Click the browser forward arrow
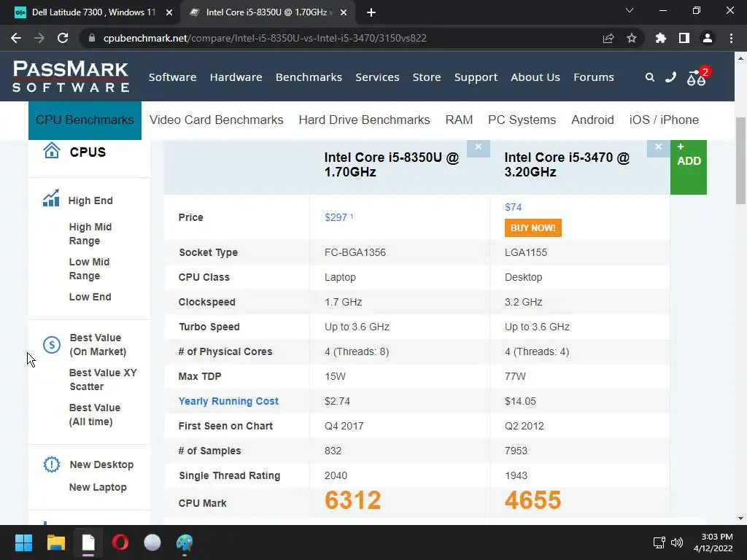This screenshot has width=747, height=560. (39, 38)
